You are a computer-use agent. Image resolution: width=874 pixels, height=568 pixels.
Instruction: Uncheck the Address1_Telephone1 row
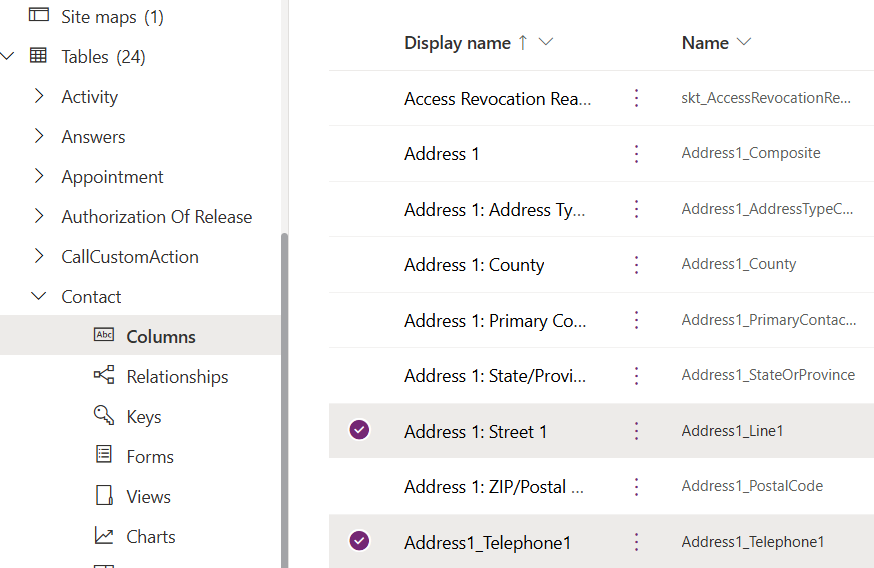[359, 542]
